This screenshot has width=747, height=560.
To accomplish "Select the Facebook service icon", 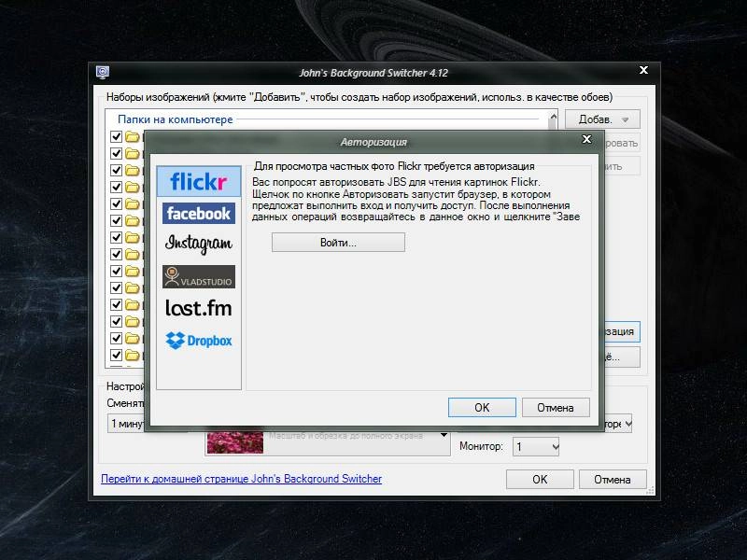I will pyautogui.click(x=197, y=214).
